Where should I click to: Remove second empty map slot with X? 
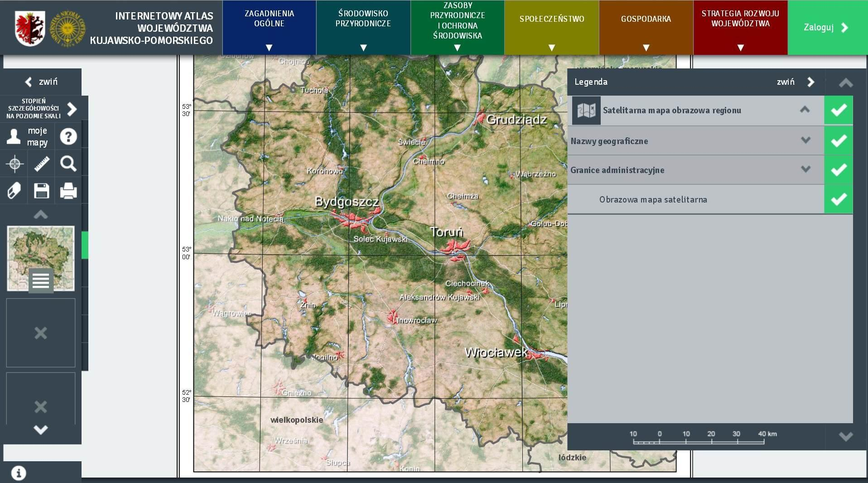tap(41, 406)
